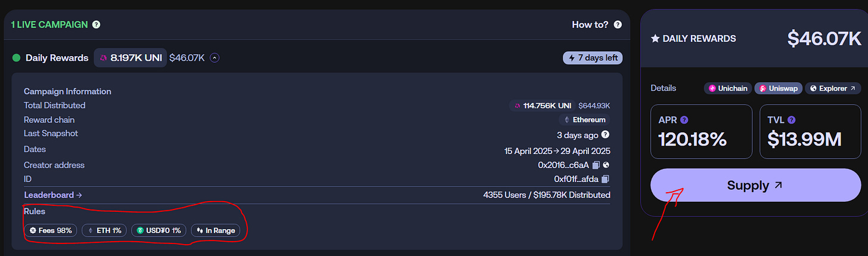This screenshot has height=256, width=868.
Task: Click the 0xf01f...afda ID text
Action: point(576,179)
